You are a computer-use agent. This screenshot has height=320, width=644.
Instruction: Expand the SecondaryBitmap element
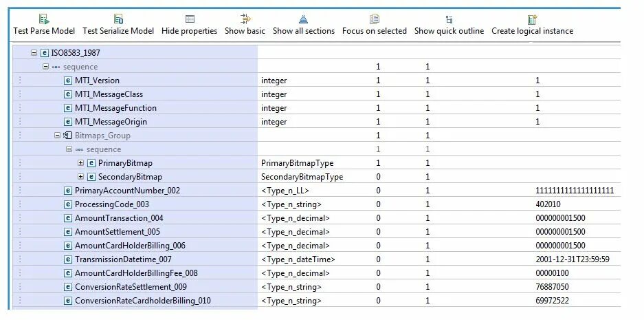click(81, 177)
